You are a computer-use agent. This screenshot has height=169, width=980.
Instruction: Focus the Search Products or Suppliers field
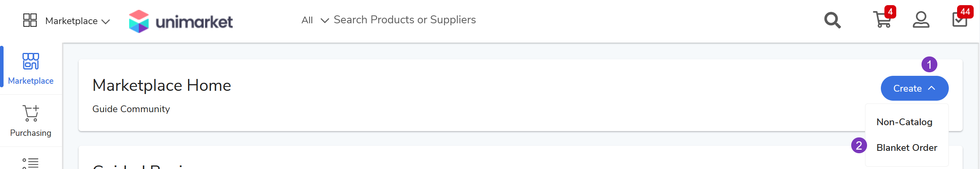pos(404,20)
